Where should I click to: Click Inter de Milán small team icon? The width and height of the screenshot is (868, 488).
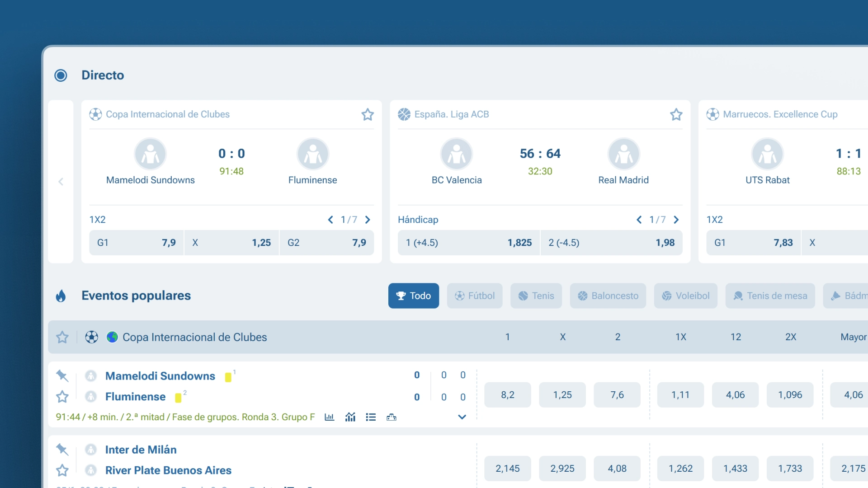click(x=91, y=450)
